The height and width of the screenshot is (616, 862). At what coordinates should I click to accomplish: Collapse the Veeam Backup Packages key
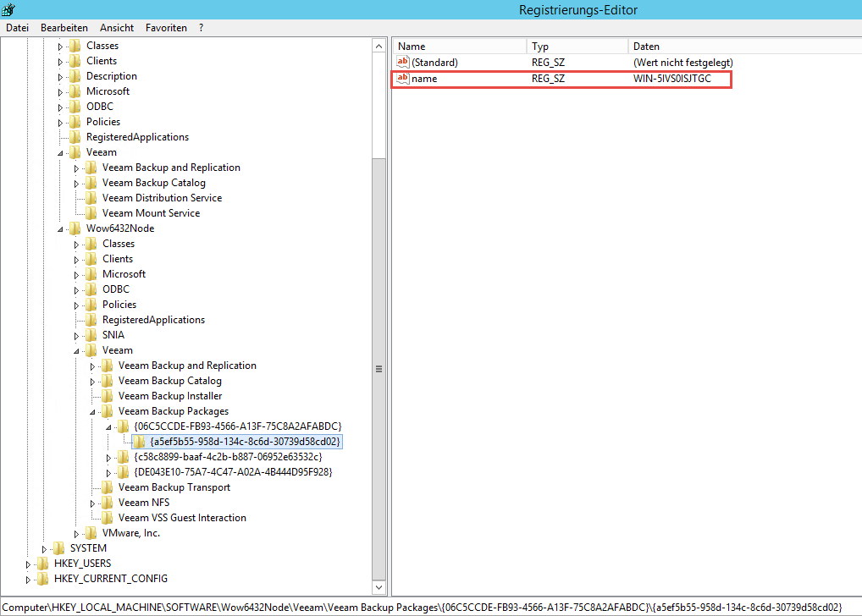point(92,412)
